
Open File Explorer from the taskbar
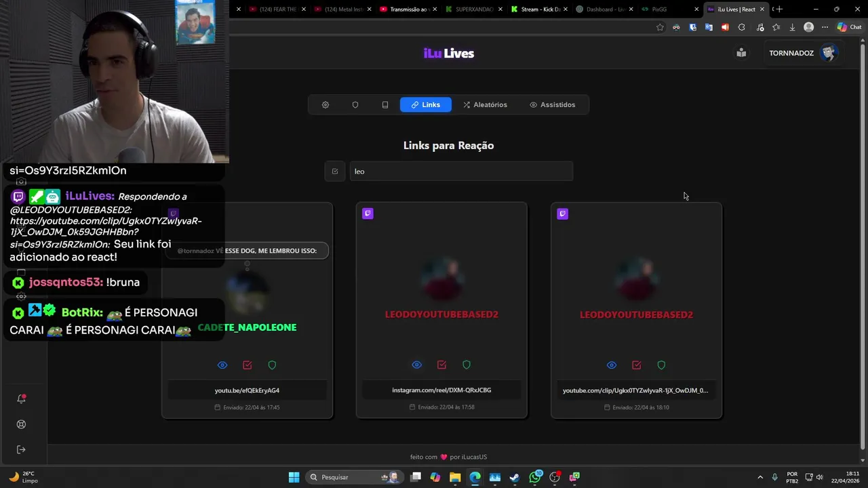click(455, 477)
